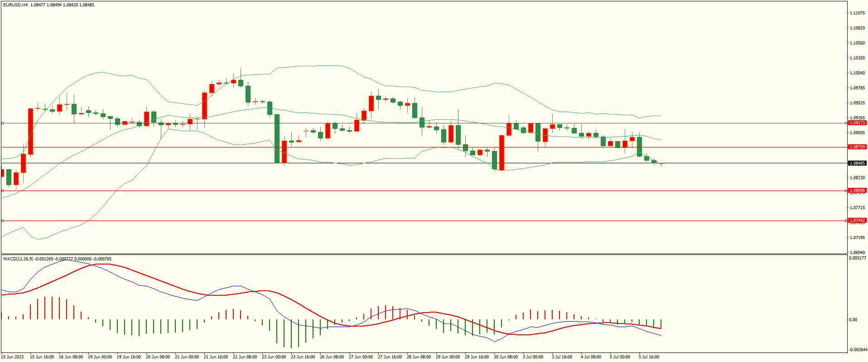Screen dimensions: 868x362
Task: Click the 5 Jul 00:00 time label
Action: (x=620, y=357)
